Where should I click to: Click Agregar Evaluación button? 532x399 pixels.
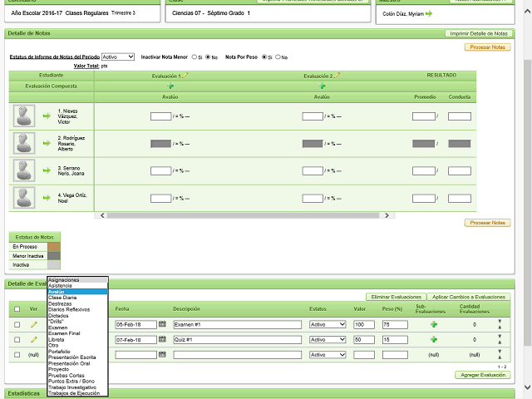pyautogui.click(x=483, y=375)
